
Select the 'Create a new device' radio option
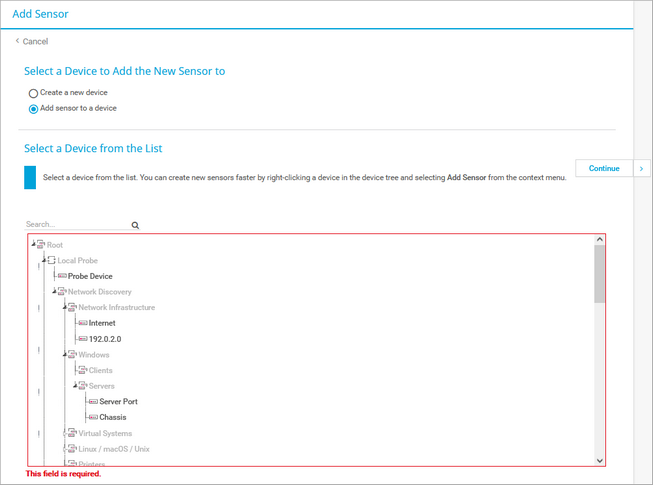33,93
